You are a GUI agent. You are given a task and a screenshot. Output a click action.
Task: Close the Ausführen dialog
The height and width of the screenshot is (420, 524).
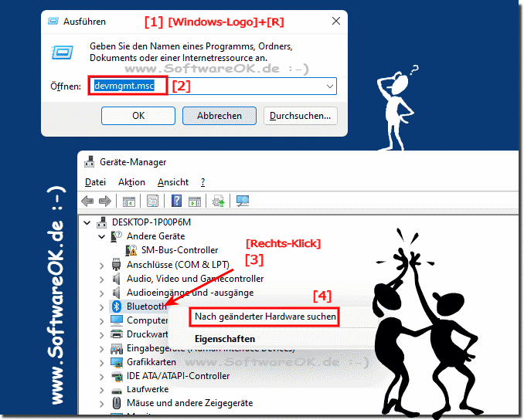(x=336, y=21)
